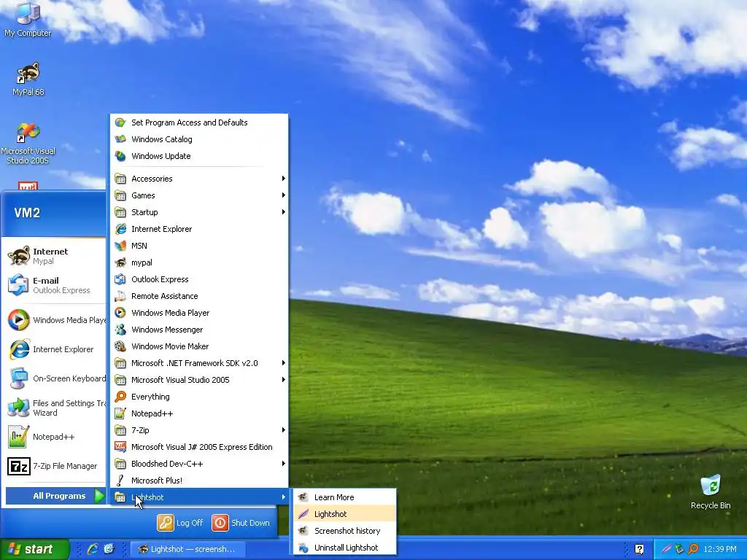Click the Windows start button
747x560 pixels.
tap(34, 549)
